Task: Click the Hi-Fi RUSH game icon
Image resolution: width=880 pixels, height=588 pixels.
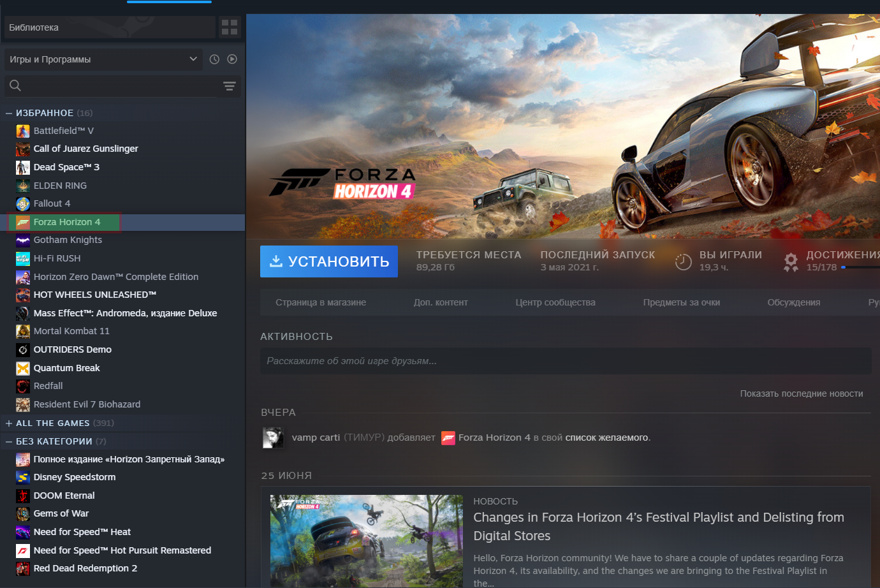Action: [x=23, y=258]
